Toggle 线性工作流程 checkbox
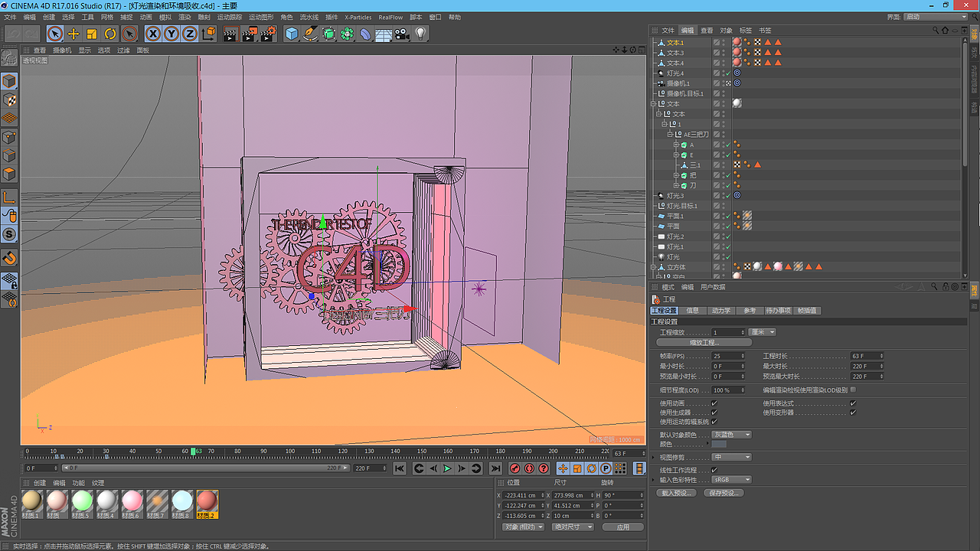Screen dimensions: 980x551 tap(714, 470)
